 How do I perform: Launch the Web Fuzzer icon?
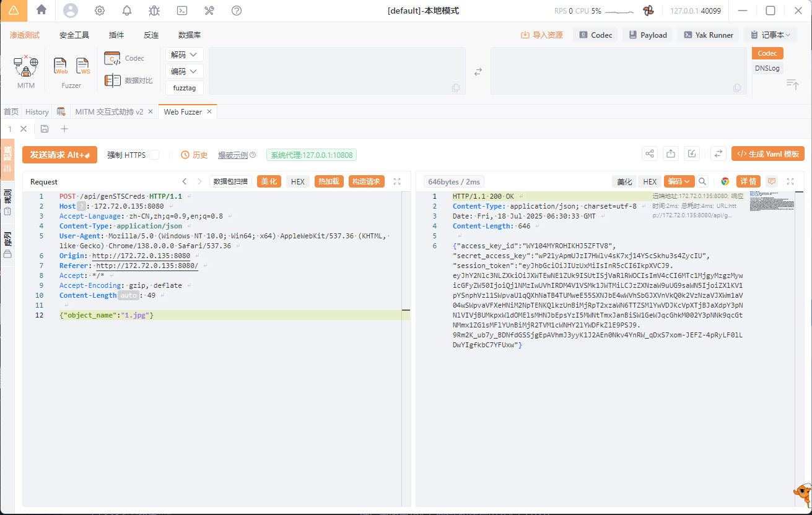(x=61, y=66)
